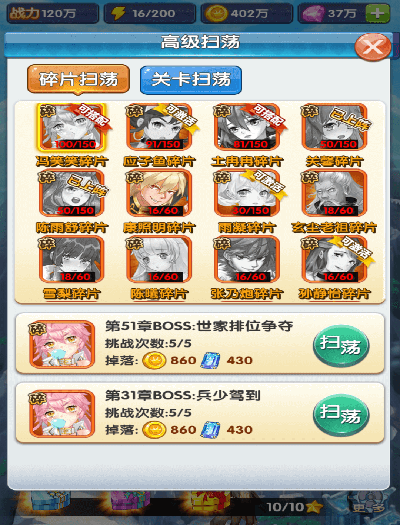Choose the 雪梨碎片 fragment portrait
Viewport: 400px width, 525px height.
point(71,259)
